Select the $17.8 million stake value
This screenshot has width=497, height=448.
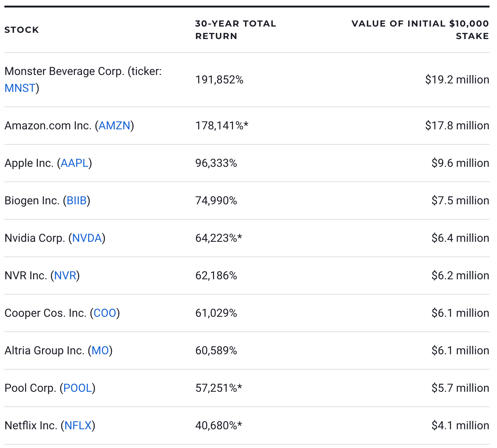tap(457, 126)
